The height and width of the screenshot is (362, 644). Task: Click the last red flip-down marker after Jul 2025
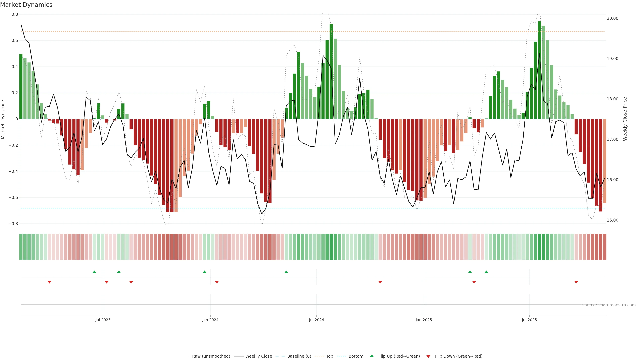pos(576,282)
